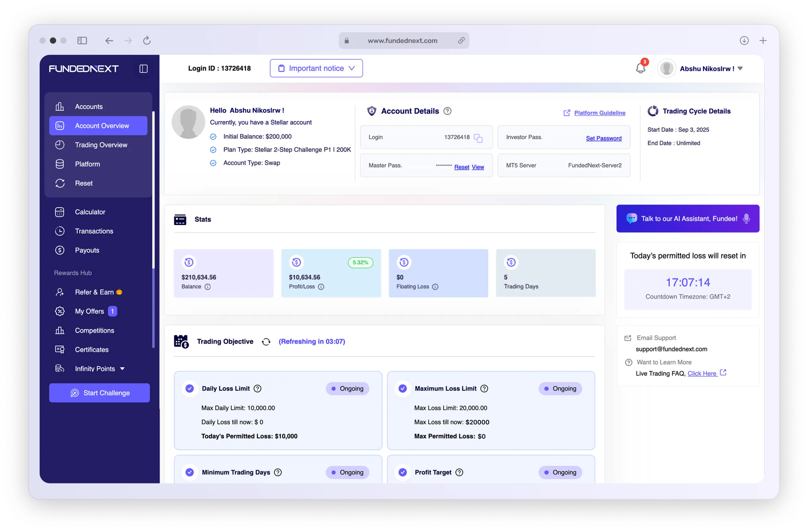Click help icon next to Minimum Trading Days
Image resolution: width=808 pixels, height=532 pixels.
pyautogui.click(x=278, y=472)
